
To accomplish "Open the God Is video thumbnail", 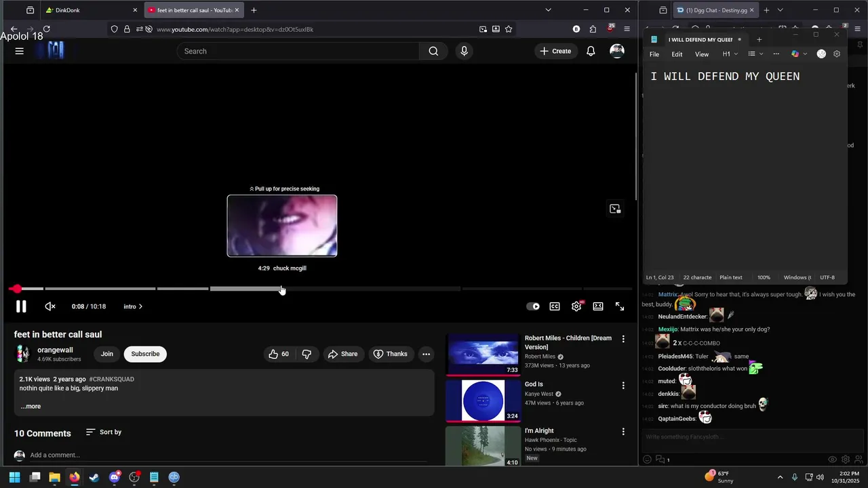I will (x=483, y=401).
